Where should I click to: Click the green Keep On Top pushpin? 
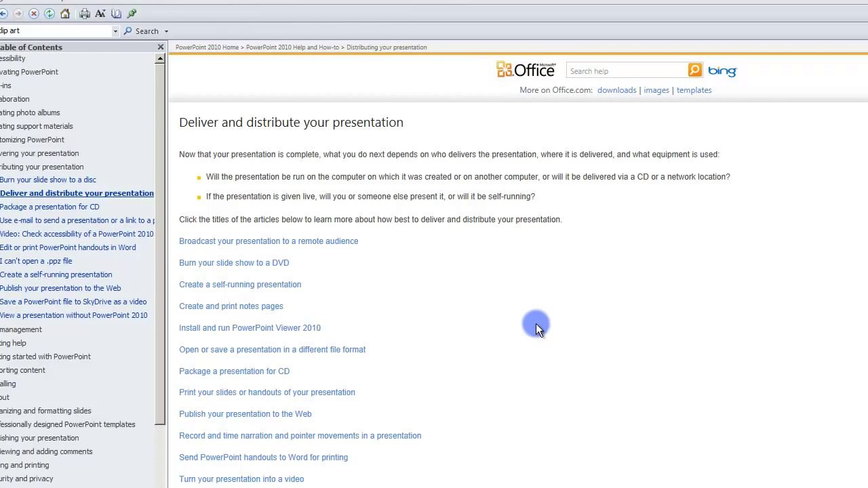132,14
